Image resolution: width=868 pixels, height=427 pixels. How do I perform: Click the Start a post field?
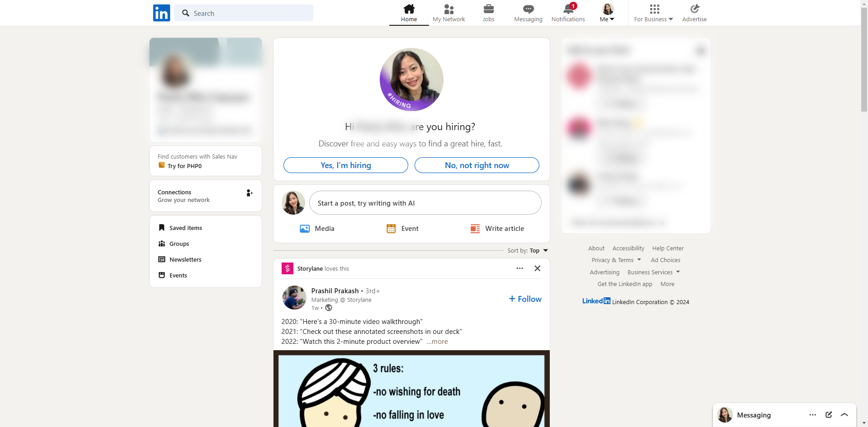425,203
